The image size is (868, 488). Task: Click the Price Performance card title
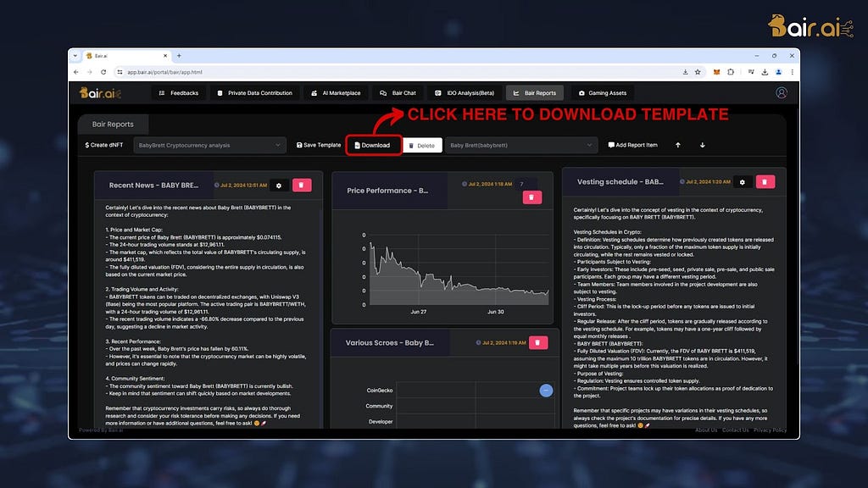(387, 191)
